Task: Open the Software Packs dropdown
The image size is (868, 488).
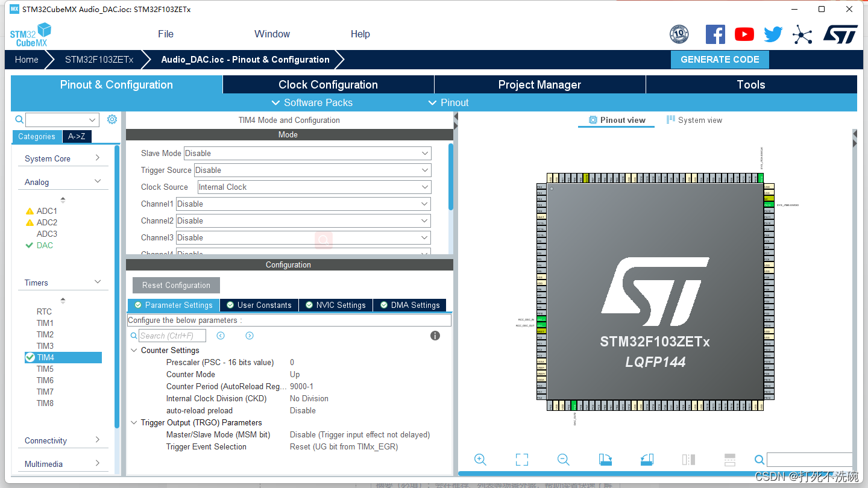Action: (312, 102)
